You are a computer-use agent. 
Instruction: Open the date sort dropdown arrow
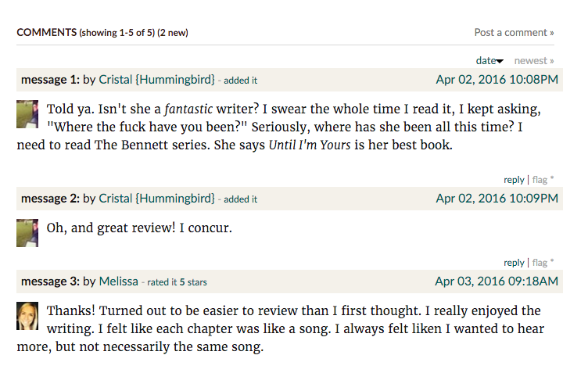500,61
